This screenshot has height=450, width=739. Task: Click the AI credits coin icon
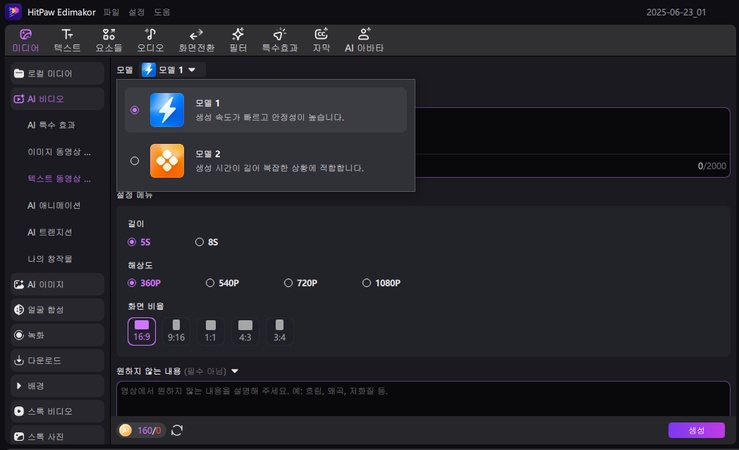(x=125, y=430)
